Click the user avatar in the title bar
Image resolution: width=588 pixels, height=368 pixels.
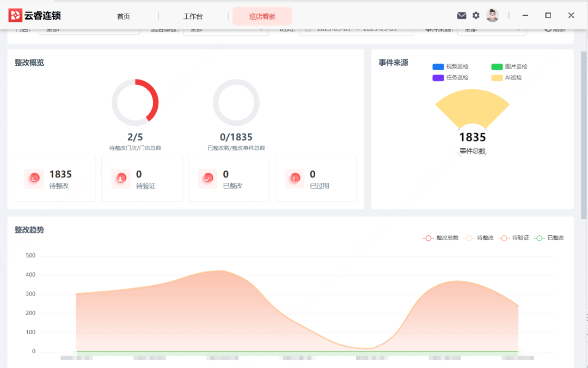[x=492, y=15]
